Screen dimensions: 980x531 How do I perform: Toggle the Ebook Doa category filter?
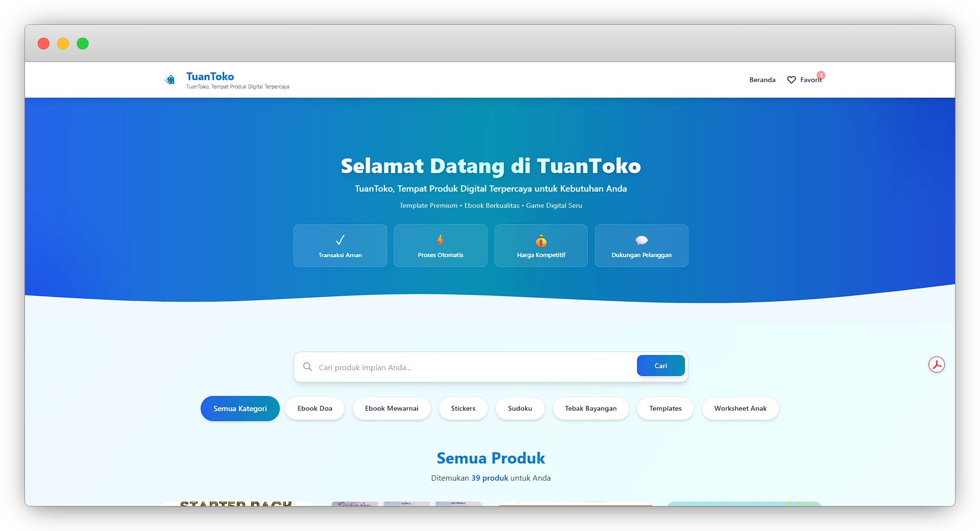(315, 408)
